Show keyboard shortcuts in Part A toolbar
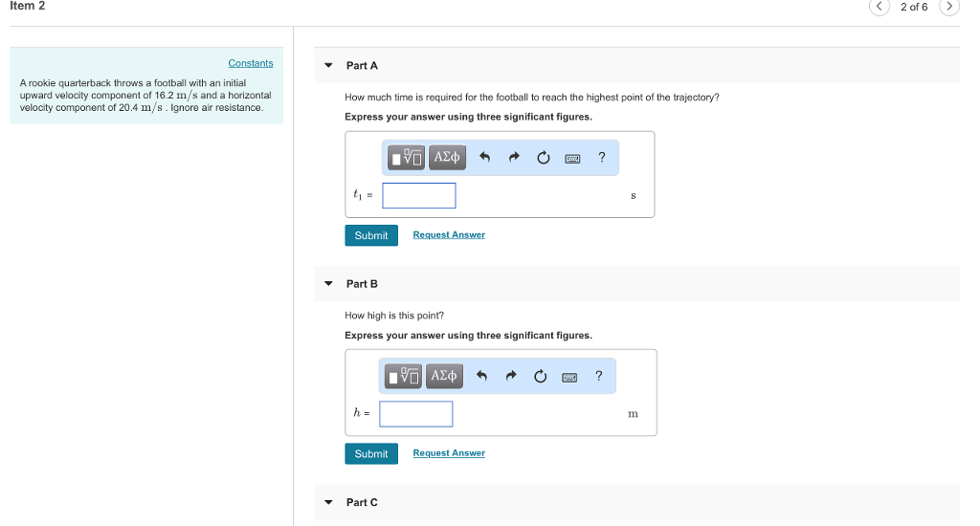Viewport: 980px width, 526px height. 572,158
